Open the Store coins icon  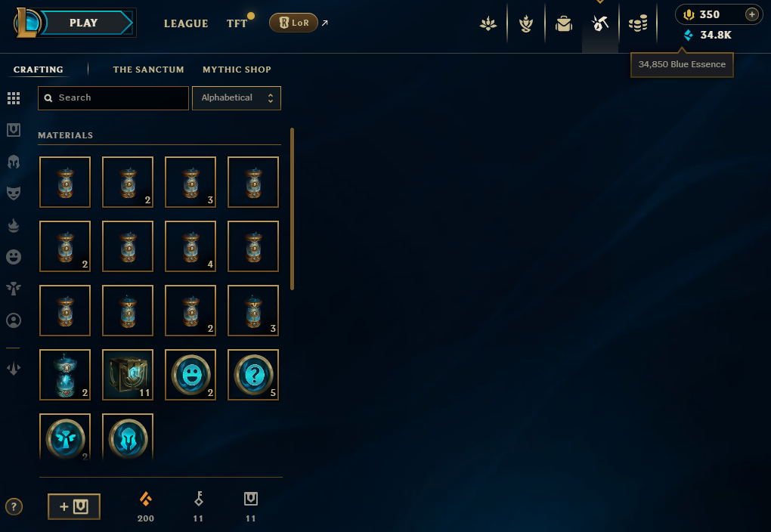[x=638, y=23]
